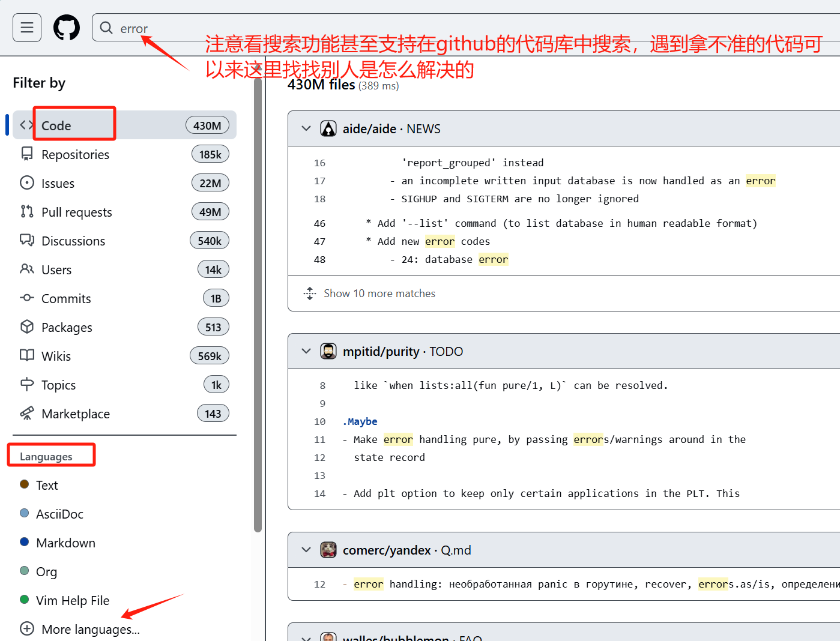Filter results by Topics
Viewport: 840px width, 641px height.
point(124,385)
